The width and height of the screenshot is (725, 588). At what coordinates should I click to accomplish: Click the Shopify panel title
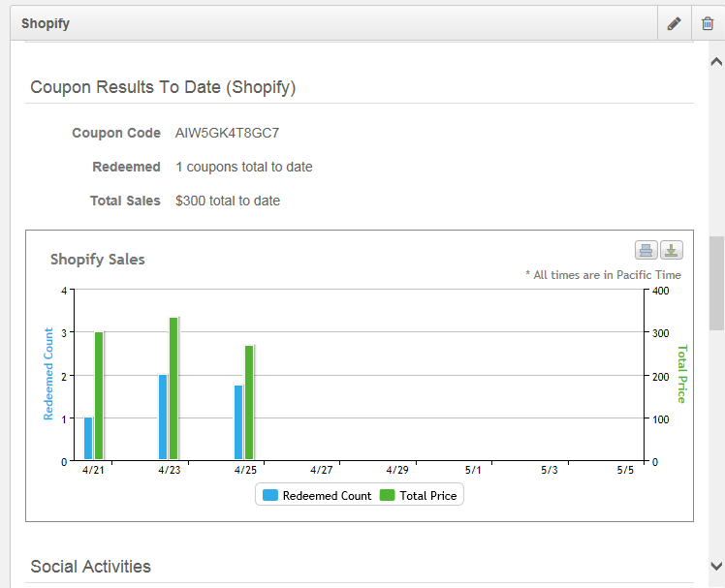[46, 23]
